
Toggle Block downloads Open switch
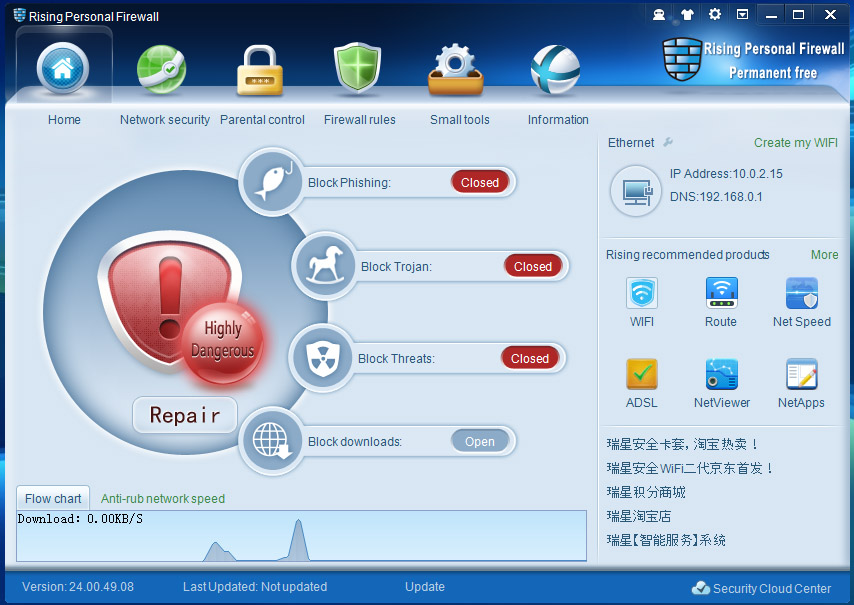480,442
